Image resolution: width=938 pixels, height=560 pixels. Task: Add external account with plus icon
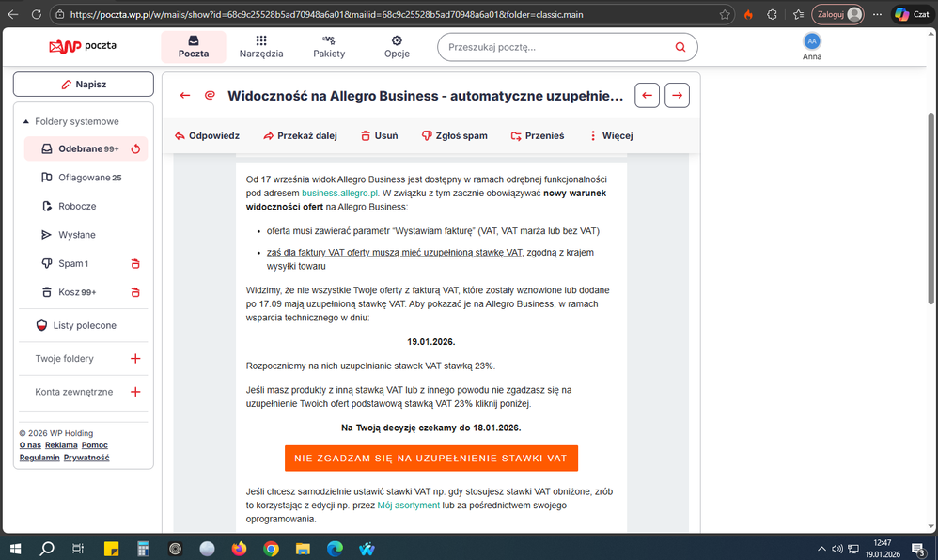[x=135, y=392]
